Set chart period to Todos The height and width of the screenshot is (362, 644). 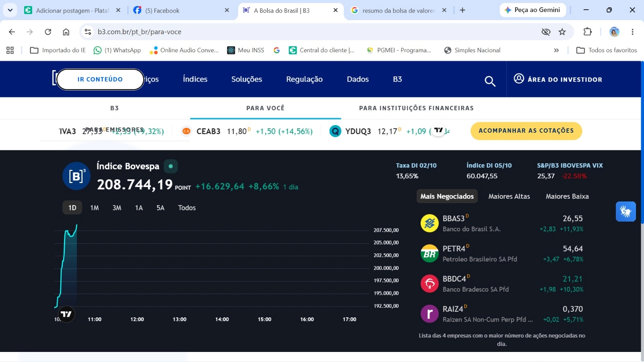click(x=187, y=208)
